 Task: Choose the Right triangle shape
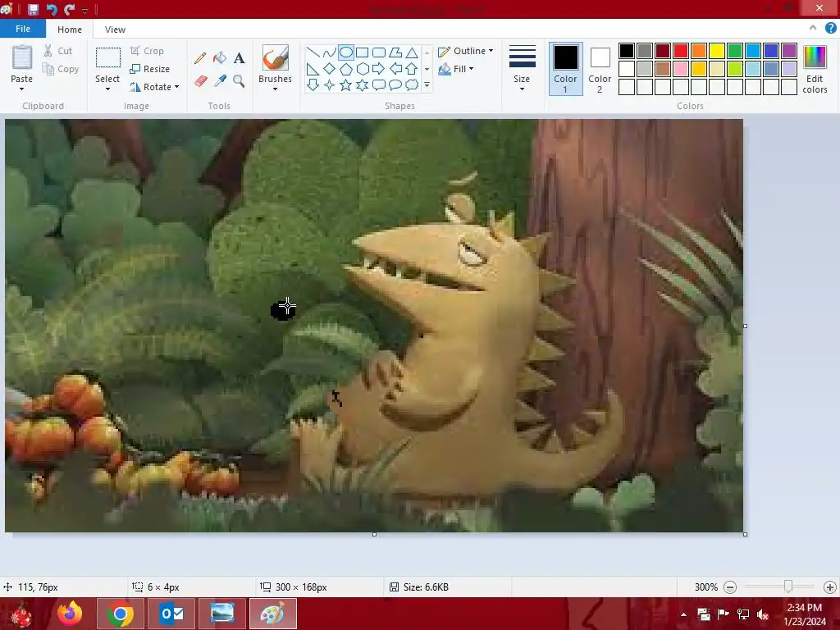pos(313,69)
